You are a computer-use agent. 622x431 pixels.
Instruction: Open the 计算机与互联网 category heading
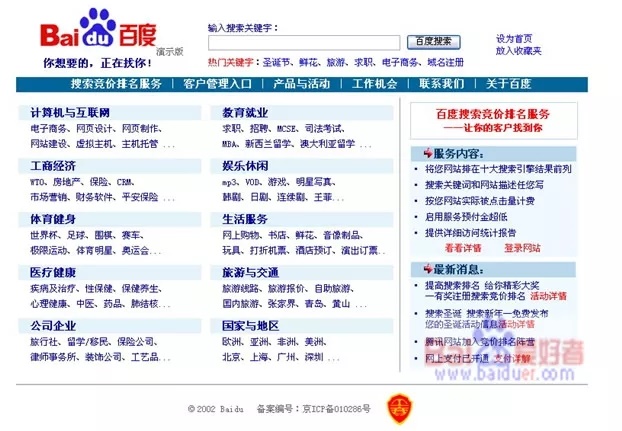tap(70, 113)
